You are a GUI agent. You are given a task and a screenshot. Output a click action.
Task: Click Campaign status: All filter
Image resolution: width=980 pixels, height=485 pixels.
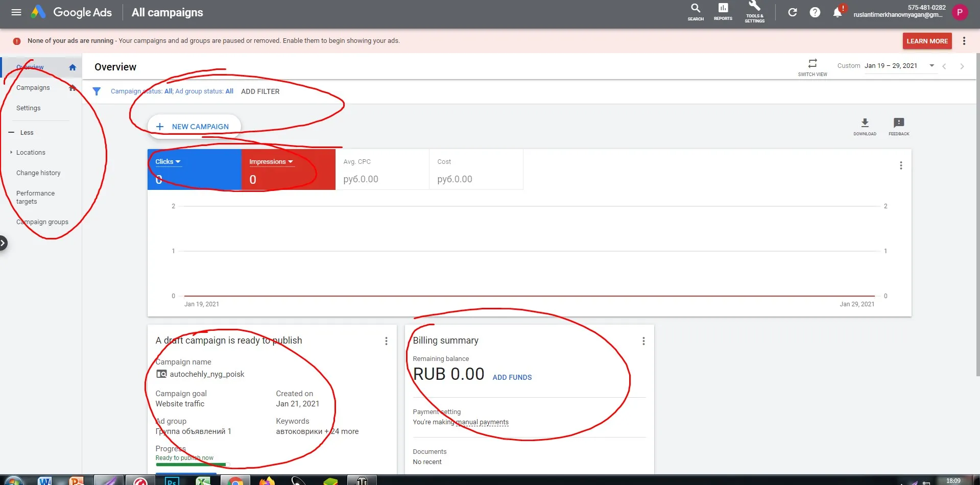[x=141, y=91]
